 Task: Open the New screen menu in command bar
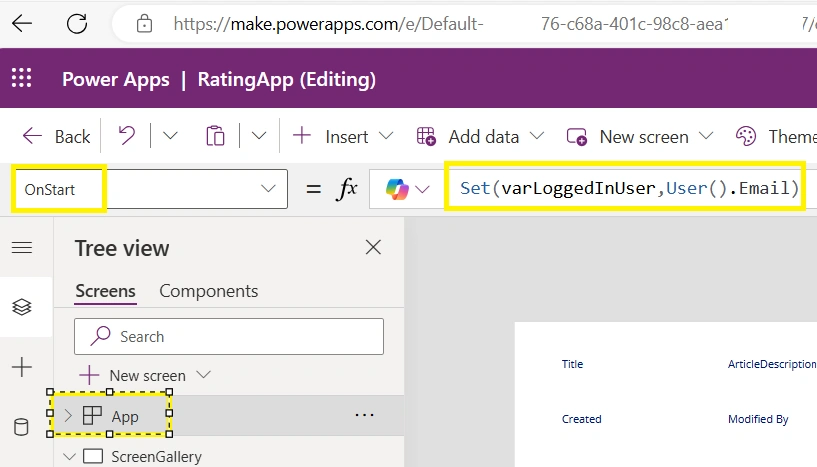[x=640, y=137]
